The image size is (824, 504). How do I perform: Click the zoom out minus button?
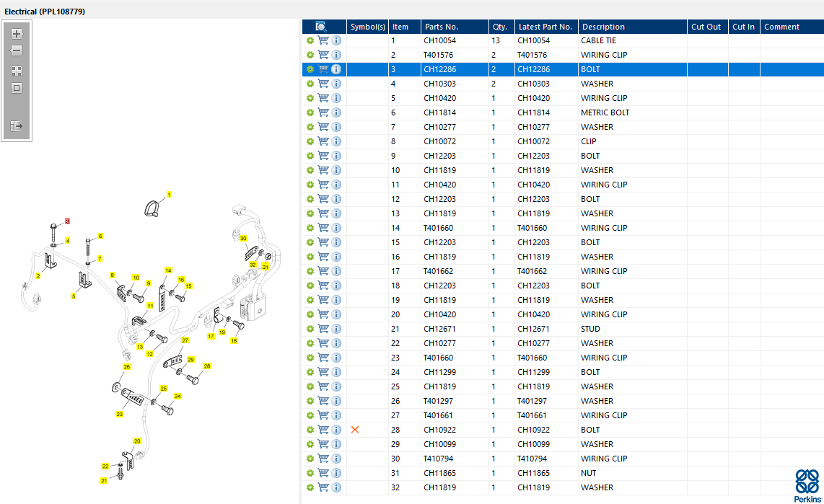click(x=17, y=51)
